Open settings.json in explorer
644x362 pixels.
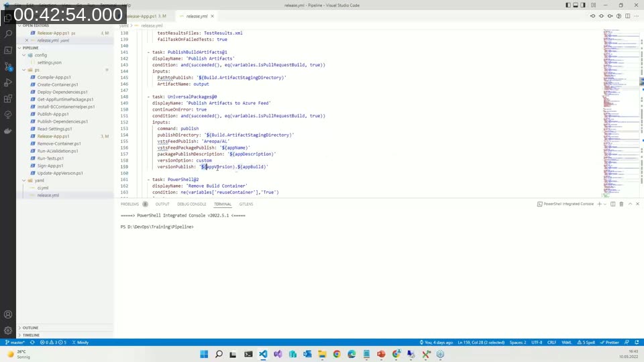49,62
